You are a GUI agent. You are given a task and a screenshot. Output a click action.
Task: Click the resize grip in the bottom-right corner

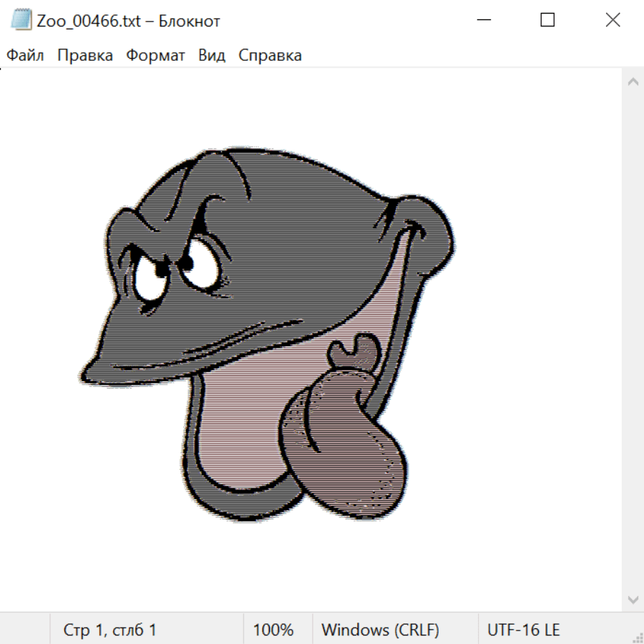pyautogui.click(x=637, y=637)
